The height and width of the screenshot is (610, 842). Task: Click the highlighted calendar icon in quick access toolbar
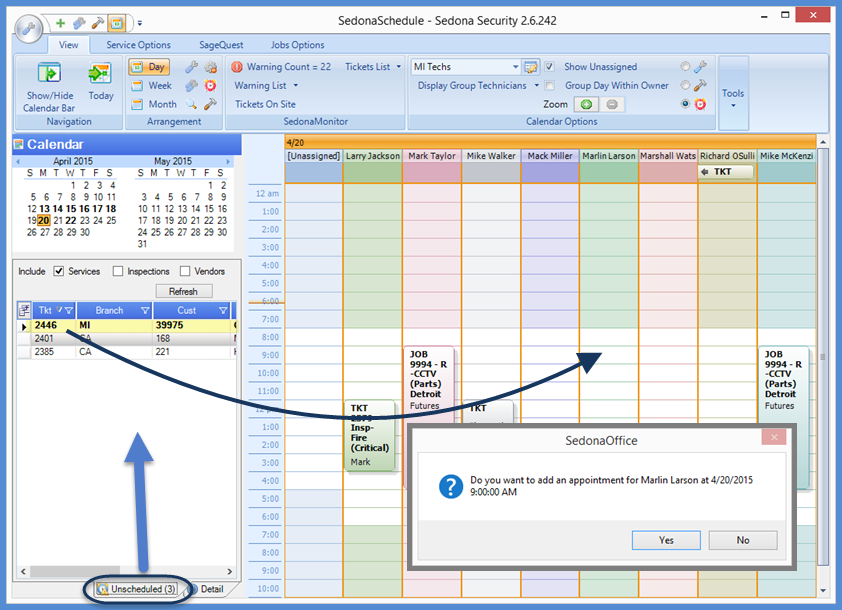click(117, 23)
